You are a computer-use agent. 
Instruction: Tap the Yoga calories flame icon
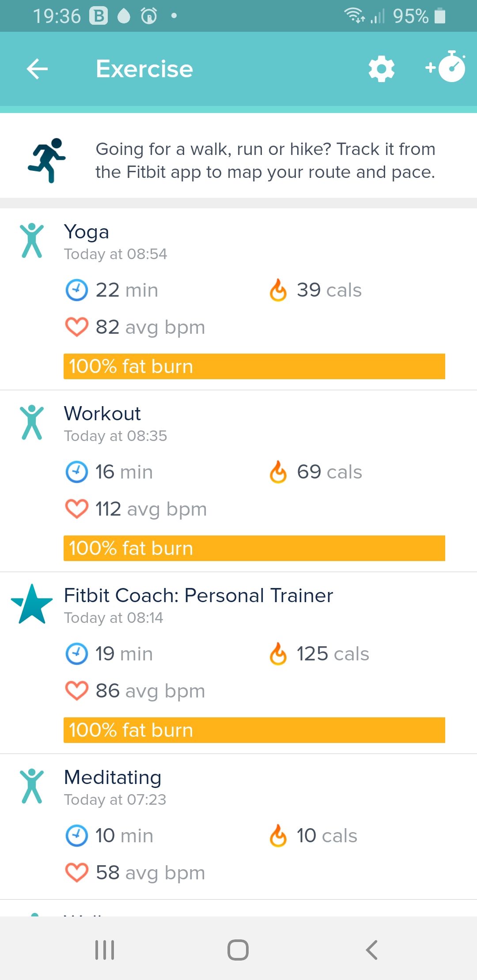(x=278, y=290)
